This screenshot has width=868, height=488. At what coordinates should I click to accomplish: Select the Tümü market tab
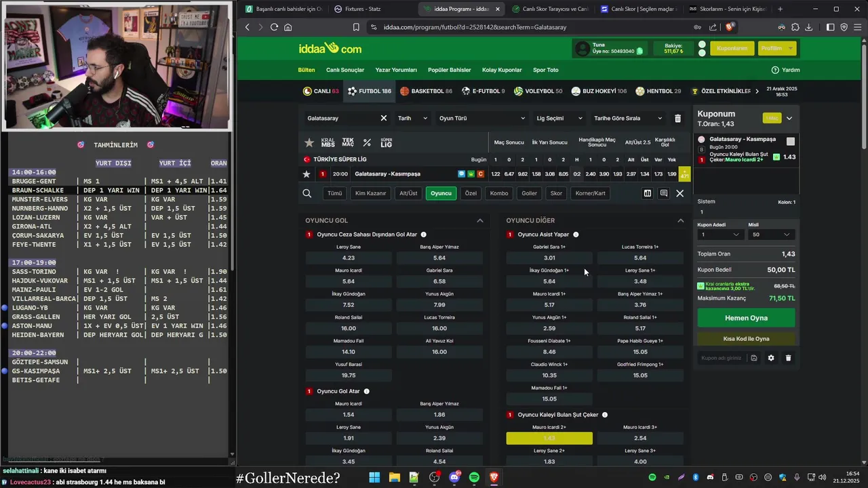point(335,193)
